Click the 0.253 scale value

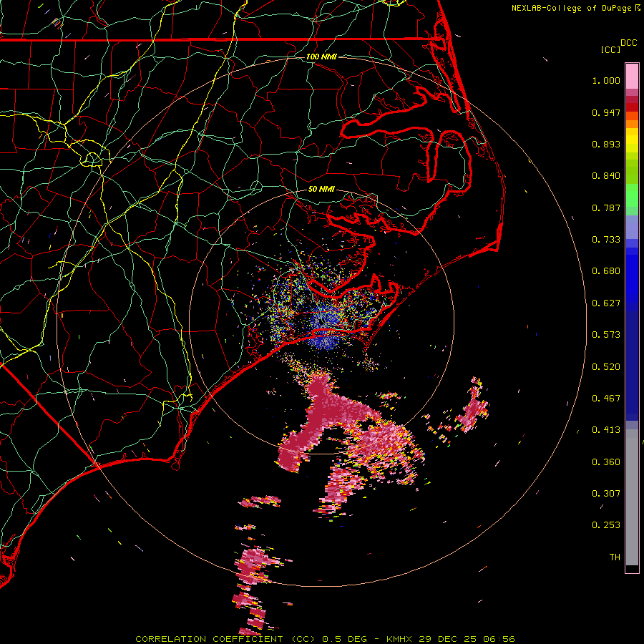coord(606,525)
